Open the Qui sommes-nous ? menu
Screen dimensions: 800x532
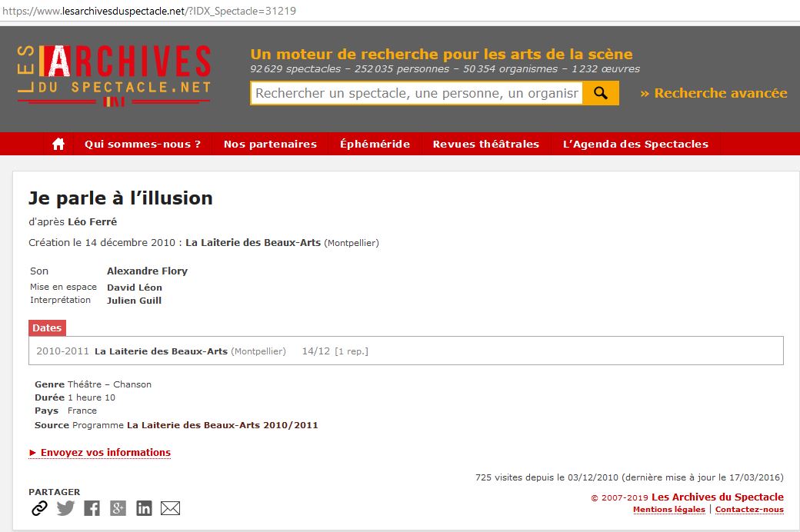[x=142, y=144]
